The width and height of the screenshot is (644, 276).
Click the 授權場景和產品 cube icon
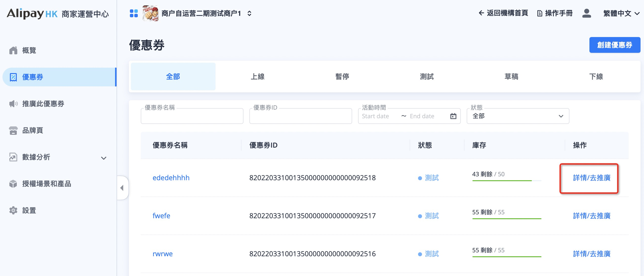tap(13, 184)
